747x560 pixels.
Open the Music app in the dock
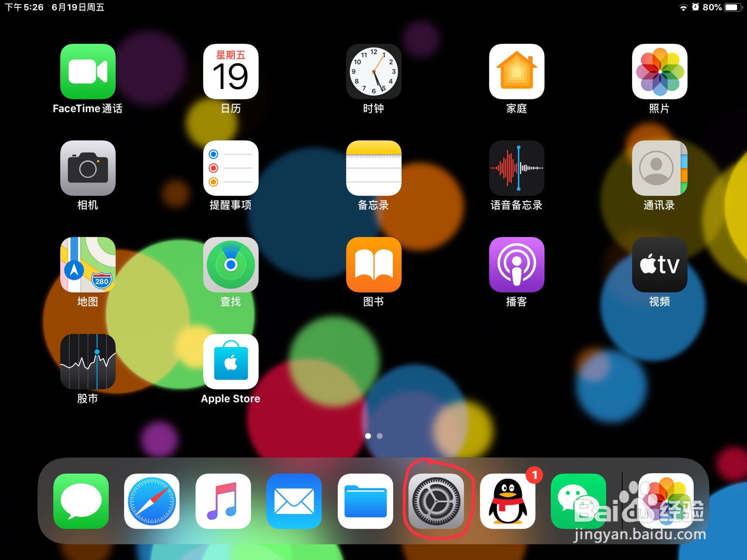click(x=223, y=501)
